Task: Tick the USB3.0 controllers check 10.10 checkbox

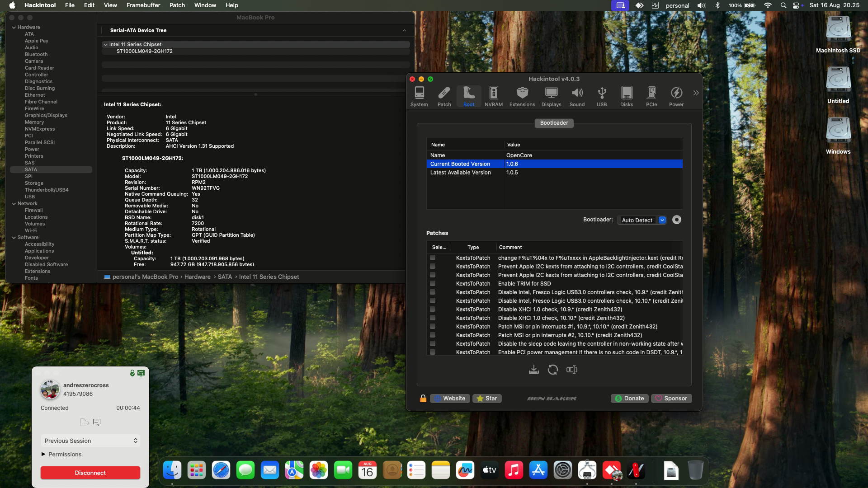Action: [433, 300]
